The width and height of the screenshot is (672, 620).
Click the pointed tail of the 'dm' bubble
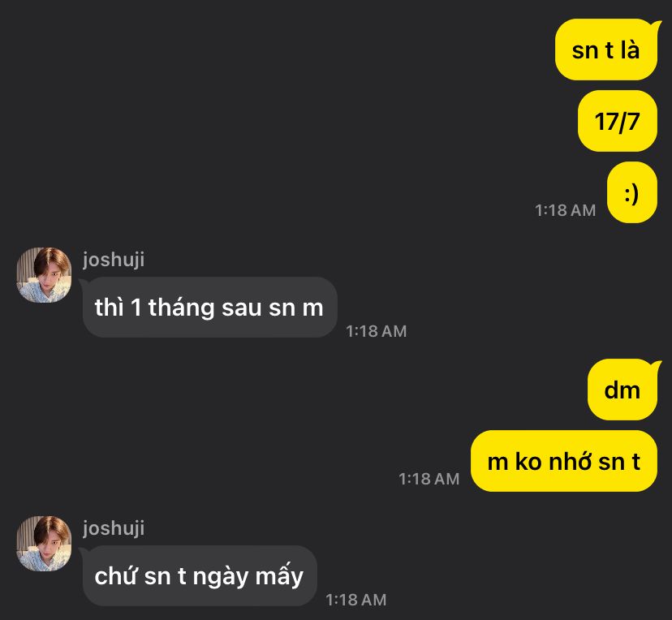pos(656,365)
